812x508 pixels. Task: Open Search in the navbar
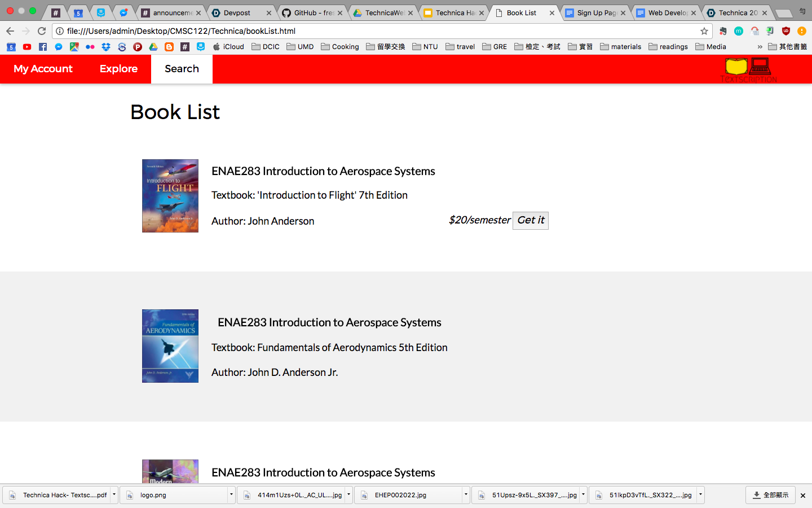pyautogui.click(x=182, y=69)
